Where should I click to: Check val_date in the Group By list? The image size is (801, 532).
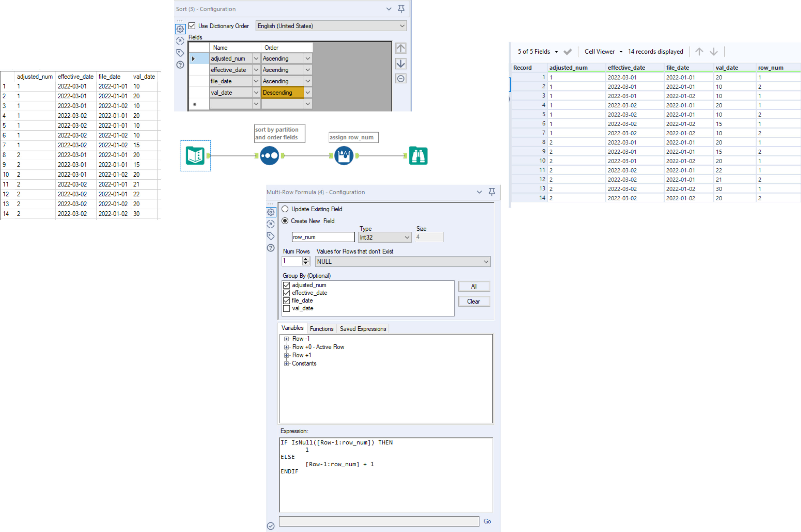click(286, 308)
